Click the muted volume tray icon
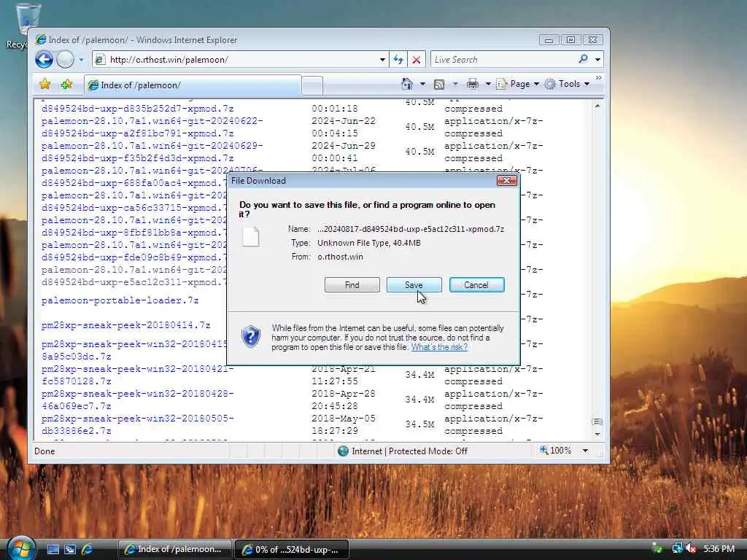 [x=690, y=549]
